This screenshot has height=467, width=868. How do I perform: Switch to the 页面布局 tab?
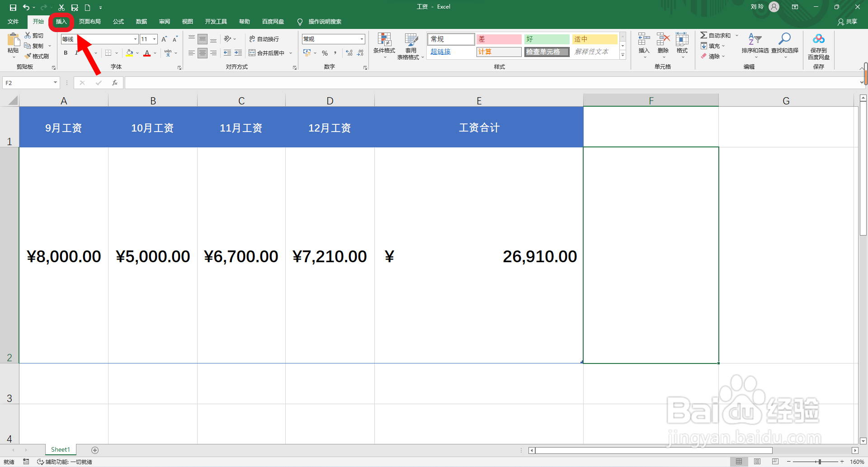pos(90,21)
